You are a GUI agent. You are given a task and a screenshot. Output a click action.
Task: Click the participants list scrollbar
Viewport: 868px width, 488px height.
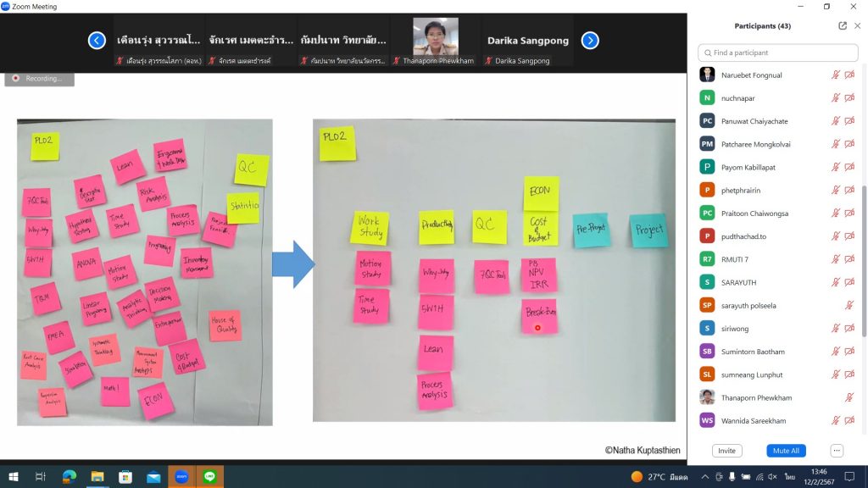[864, 254]
